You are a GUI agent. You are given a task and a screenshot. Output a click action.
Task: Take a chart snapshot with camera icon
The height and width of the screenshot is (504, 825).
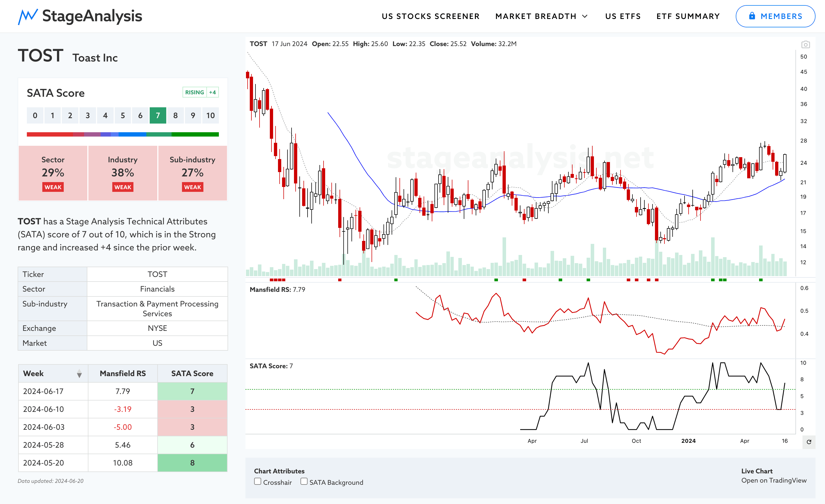click(805, 44)
